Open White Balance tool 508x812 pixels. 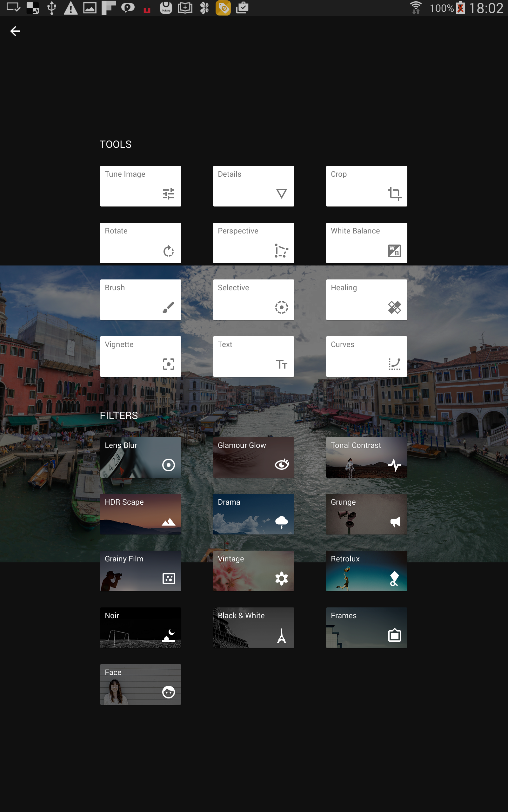[366, 243]
